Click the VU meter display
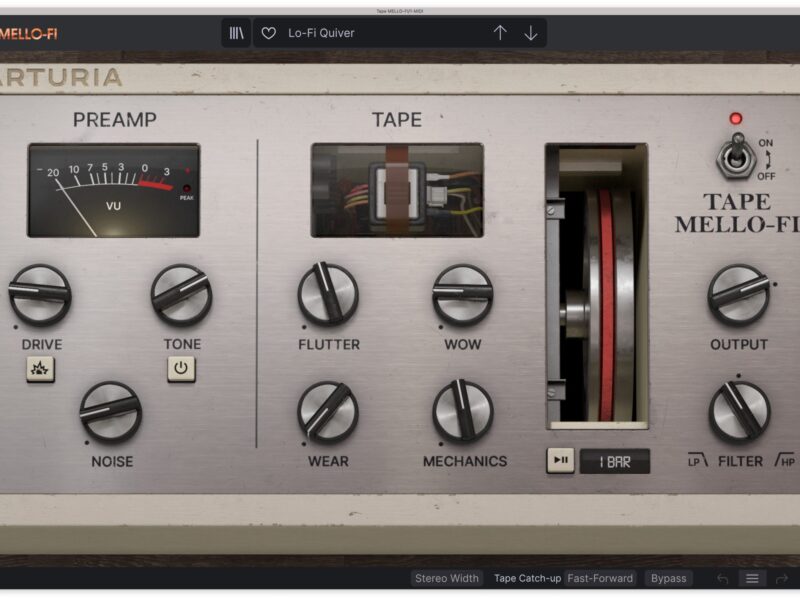This screenshot has height=600, width=800. (x=113, y=190)
